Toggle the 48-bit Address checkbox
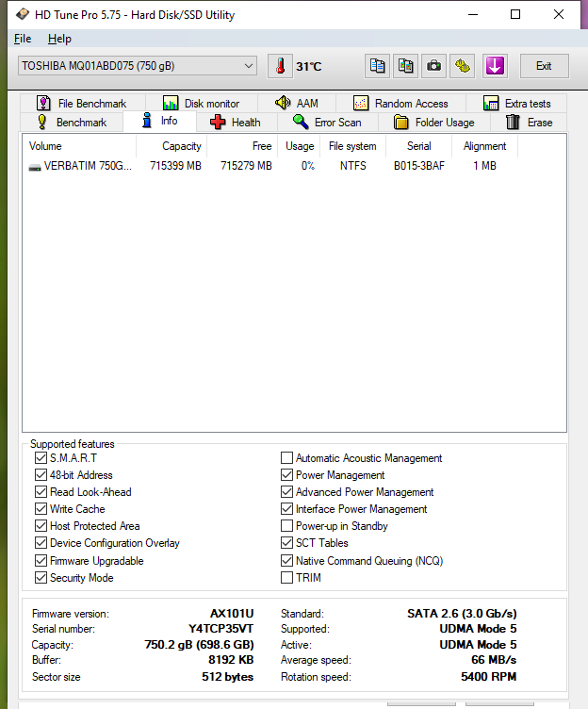This screenshot has height=709, width=588. coord(41,475)
